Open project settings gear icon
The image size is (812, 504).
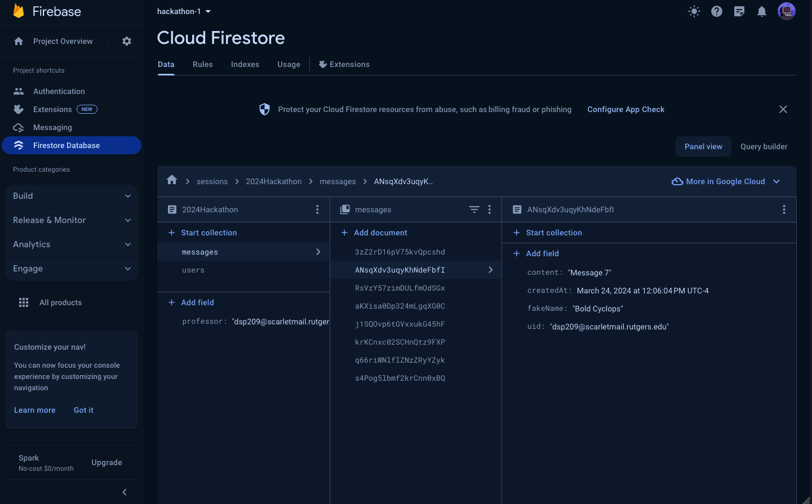pos(127,41)
